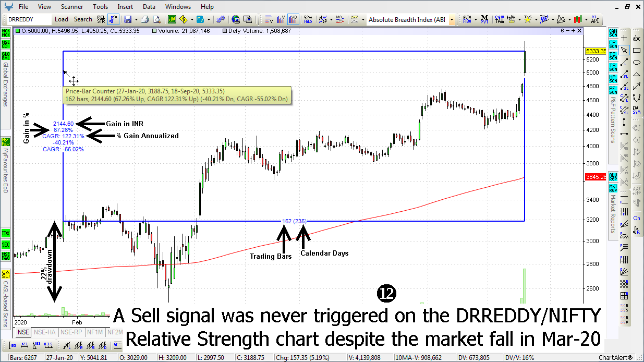This screenshot has width=644, height=362.
Task: Click the red 3645.28 moving average label
Action: click(x=596, y=177)
